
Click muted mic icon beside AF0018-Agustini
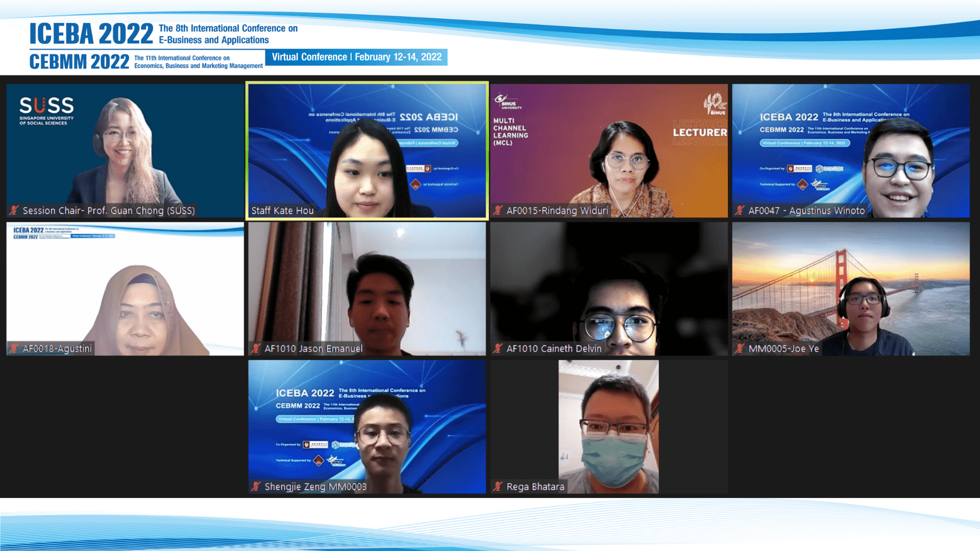coord(14,348)
